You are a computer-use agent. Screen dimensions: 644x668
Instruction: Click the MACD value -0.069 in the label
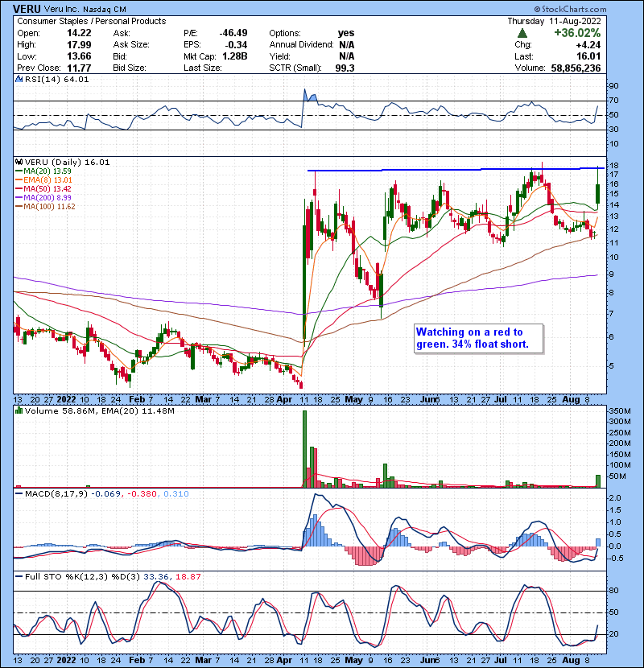106,494
